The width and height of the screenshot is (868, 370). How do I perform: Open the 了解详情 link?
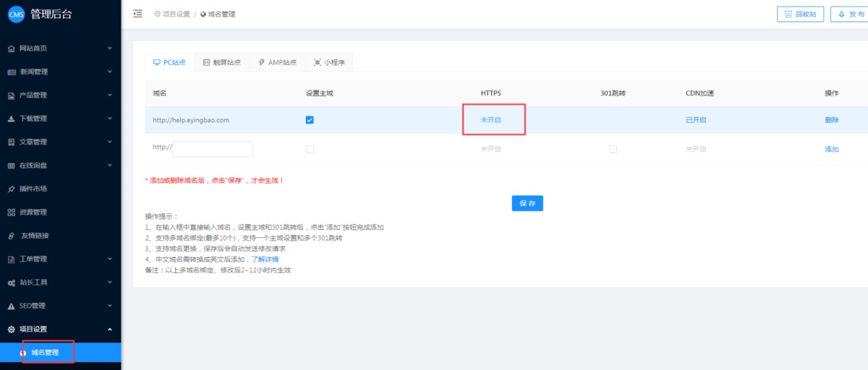[265, 259]
